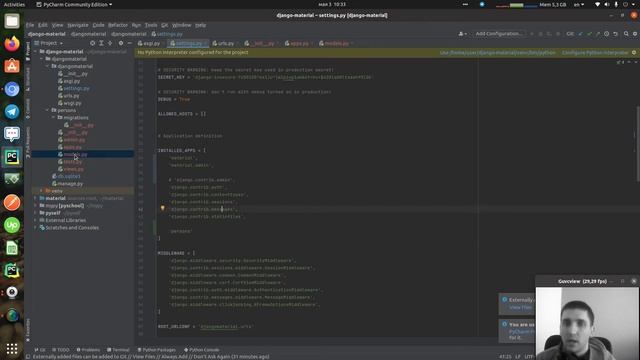Viewport: 640px width, 360px height.
Task: Open the Refactor menu
Action: tap(118, 25)
